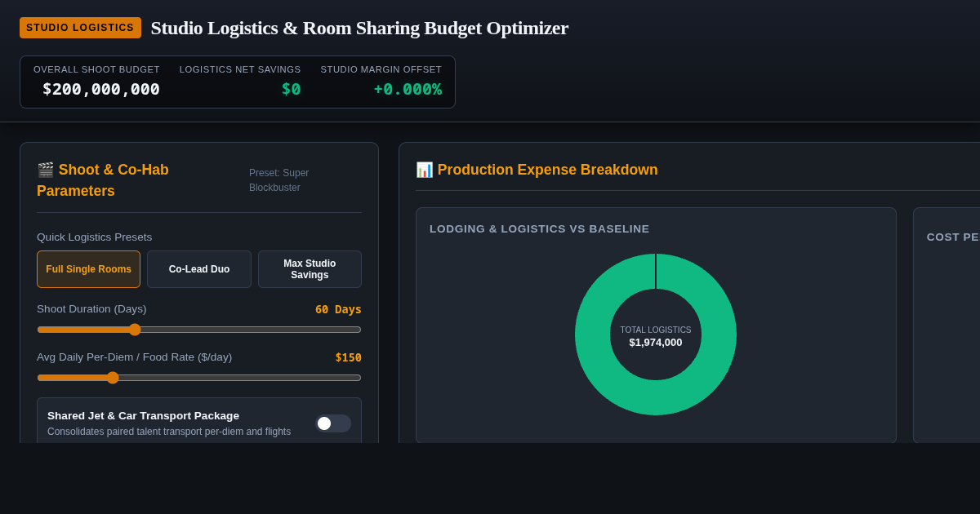The image size is (980, 514).
Task: Click the bar chart icon beside Production Expense
Action: point(425,170)
